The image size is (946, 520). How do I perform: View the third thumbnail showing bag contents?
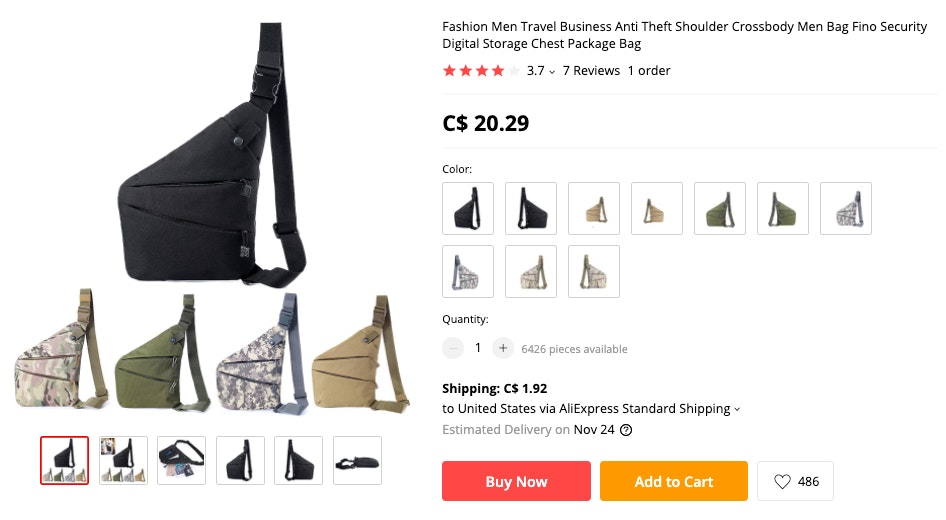click(x=182, y=460)
